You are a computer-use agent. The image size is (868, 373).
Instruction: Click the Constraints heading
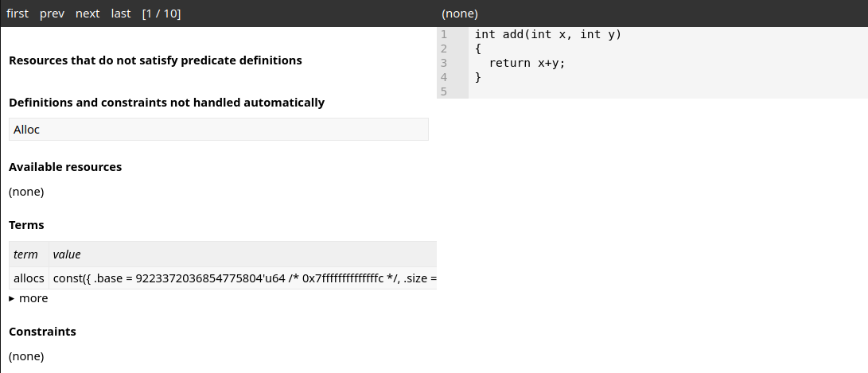coord(43,332)
